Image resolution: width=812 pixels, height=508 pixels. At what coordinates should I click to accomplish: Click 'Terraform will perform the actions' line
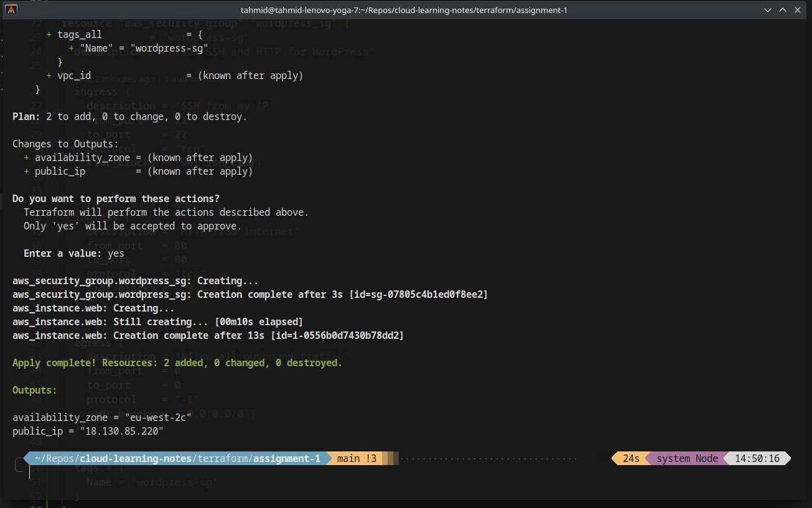pos(166,212)
